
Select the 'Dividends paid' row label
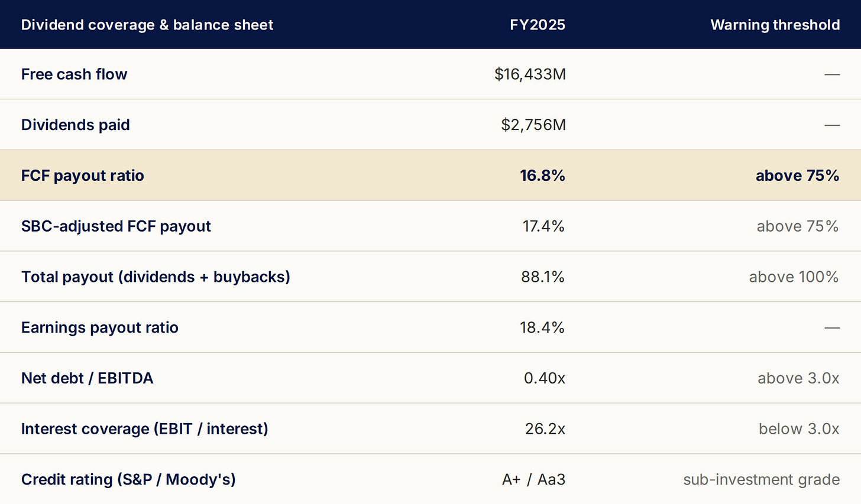pyautogui.click(x=76, y=125)
